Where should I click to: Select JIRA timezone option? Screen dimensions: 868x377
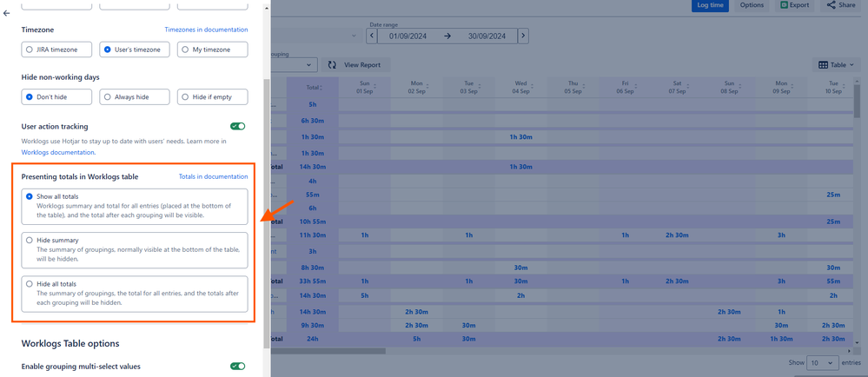pyautogui.click(x=56, y=50)
